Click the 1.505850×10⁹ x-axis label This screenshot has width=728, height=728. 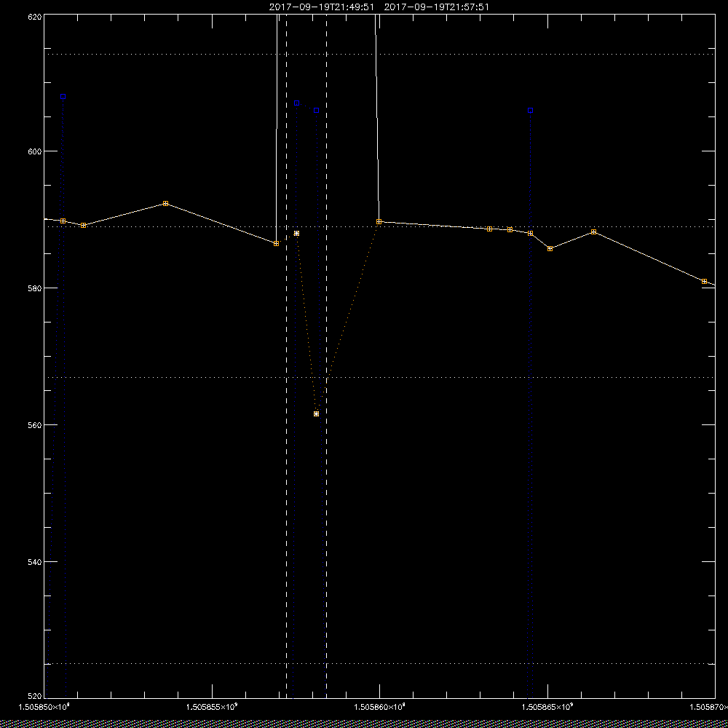coord(44,707)
